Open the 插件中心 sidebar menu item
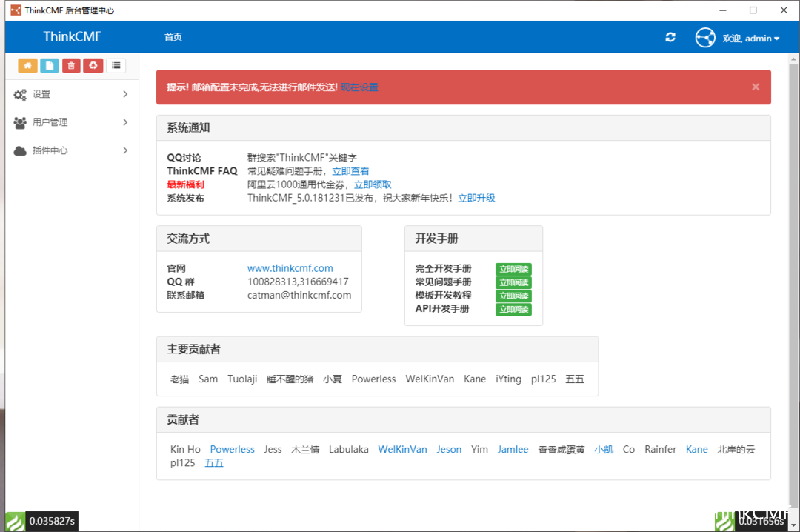Image resolution: width=800 pixels, height=532 pixels. click(71, 150)
